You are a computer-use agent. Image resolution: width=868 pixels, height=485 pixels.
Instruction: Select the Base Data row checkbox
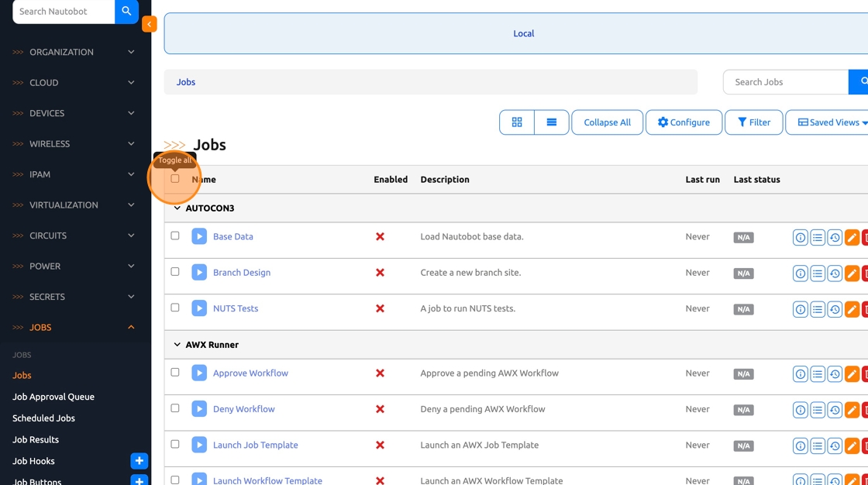(x=175, y=236)
